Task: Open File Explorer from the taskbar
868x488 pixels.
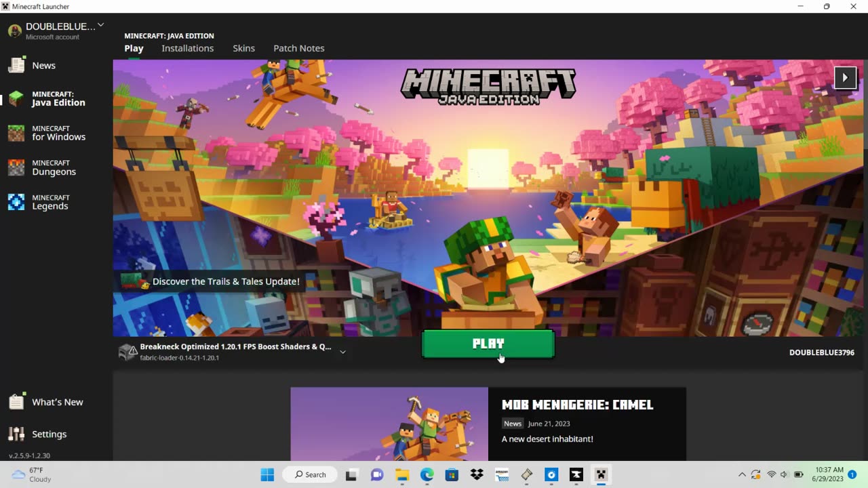Action: [402, 474]
